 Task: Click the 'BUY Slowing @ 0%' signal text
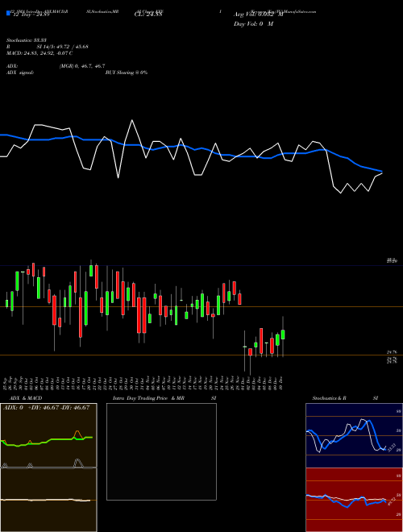[127, 73]
